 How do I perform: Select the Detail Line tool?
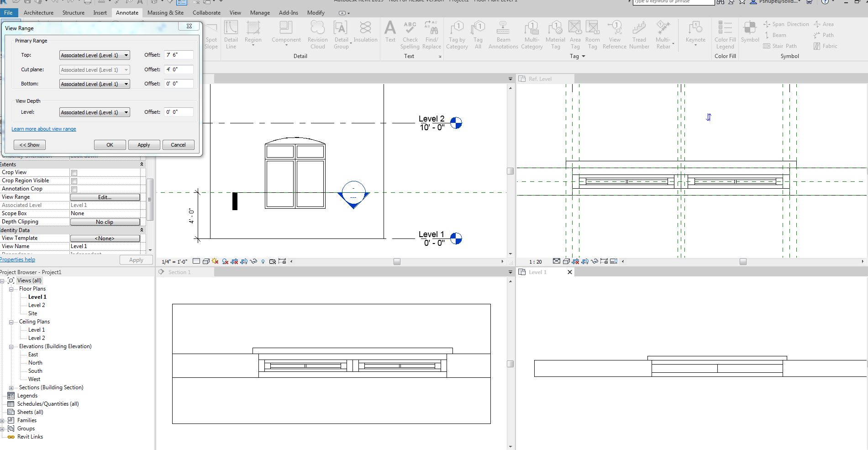(x=231, y=34)
